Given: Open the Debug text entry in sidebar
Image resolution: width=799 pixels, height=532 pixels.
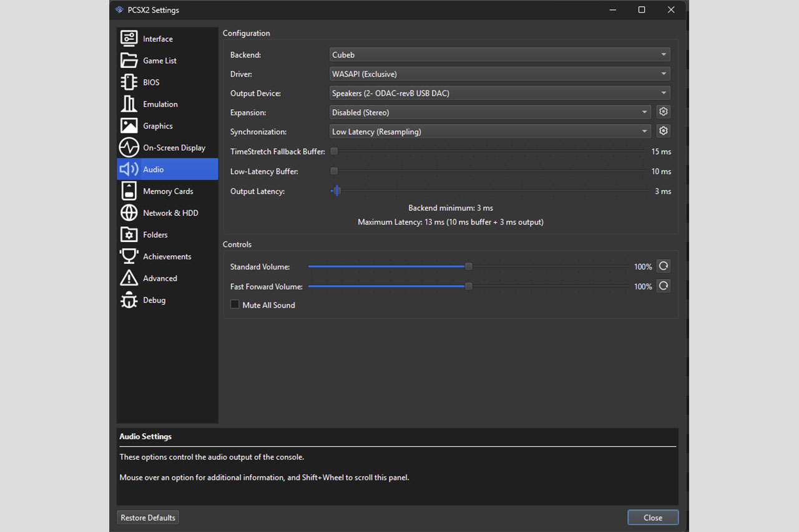Looking at the screenshot, I should click(x=154, y=300).
